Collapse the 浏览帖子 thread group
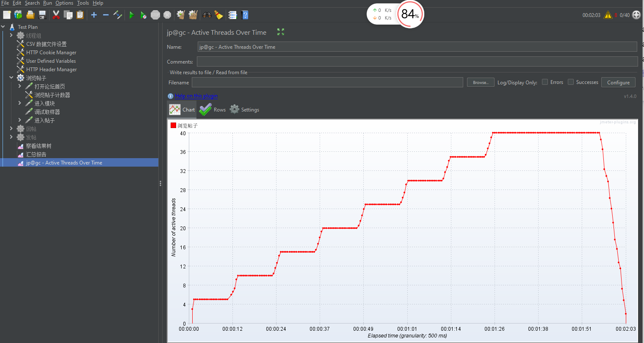Screen dimensions: 644x343 point(11,78)
